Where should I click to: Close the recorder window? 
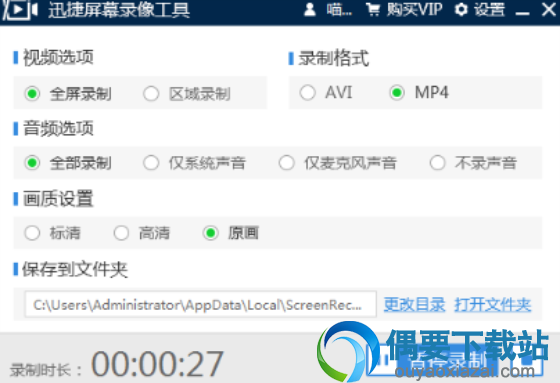(549, 10)
